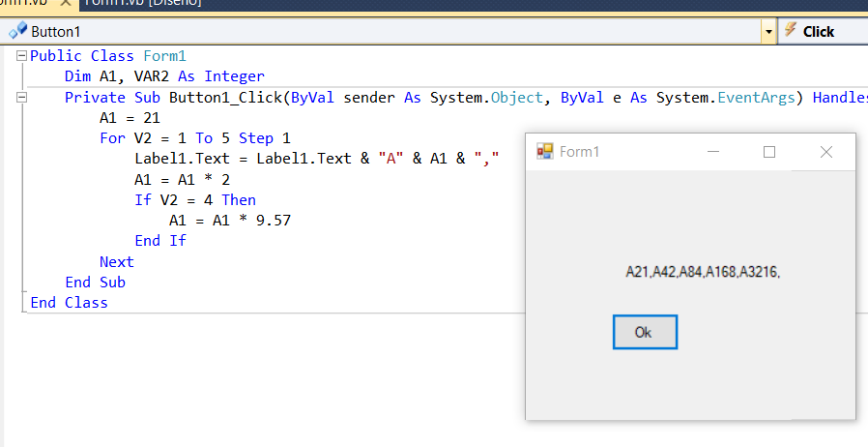The image size is (868, 447).
Task: Close the Form1.vb code tab
Action: click(x=66, y=3)
